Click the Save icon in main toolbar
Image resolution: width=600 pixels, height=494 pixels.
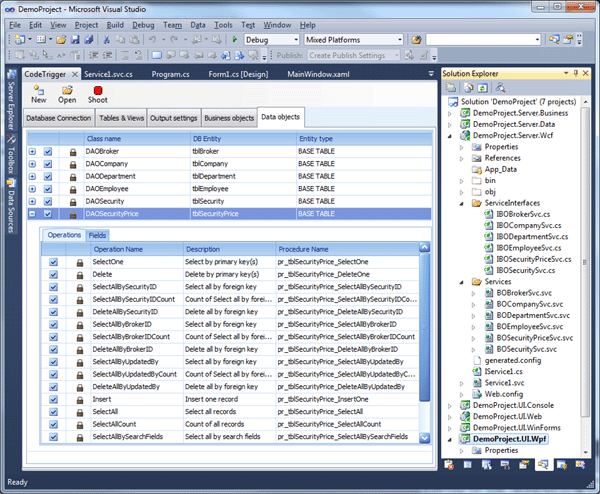pyautogui.click(x=75, y=39)
